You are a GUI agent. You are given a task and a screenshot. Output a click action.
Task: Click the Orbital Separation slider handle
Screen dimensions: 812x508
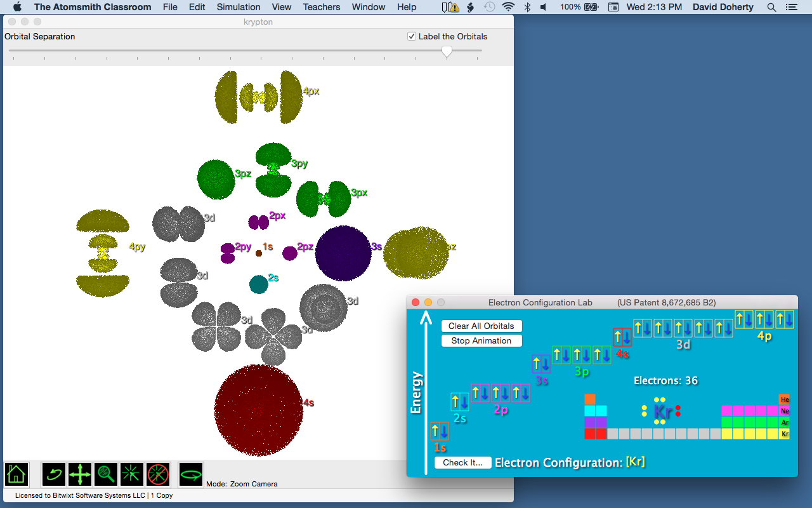coord(447,51)
